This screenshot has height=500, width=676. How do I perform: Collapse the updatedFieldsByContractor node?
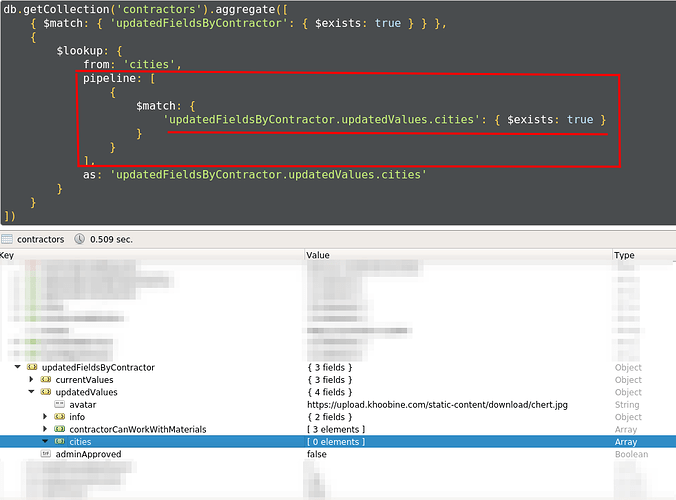click(x=18, y=368)
